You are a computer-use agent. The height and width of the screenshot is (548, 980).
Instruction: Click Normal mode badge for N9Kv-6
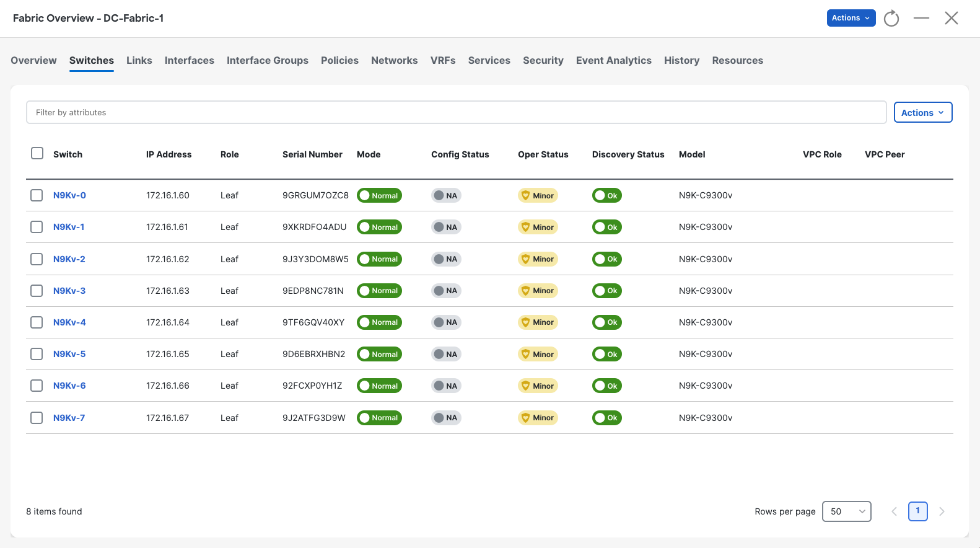click(x=379, y=386)
